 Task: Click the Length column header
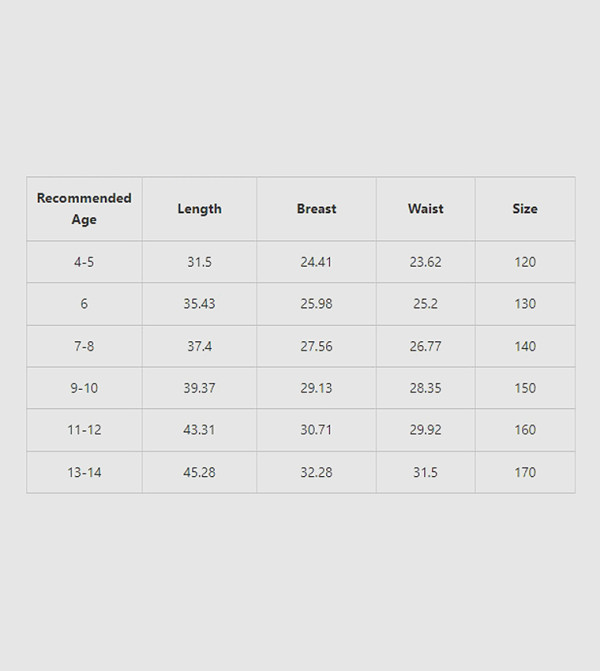coord(199,209)
